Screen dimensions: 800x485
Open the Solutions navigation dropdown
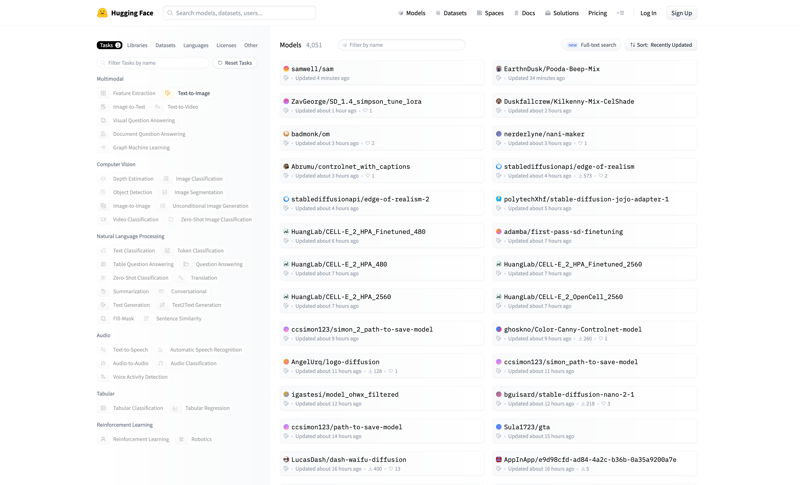pos(562,13)
